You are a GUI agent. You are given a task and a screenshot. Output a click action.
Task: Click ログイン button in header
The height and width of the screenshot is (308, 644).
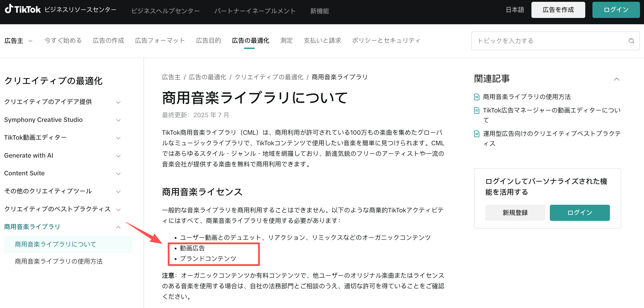pos(616,10)
